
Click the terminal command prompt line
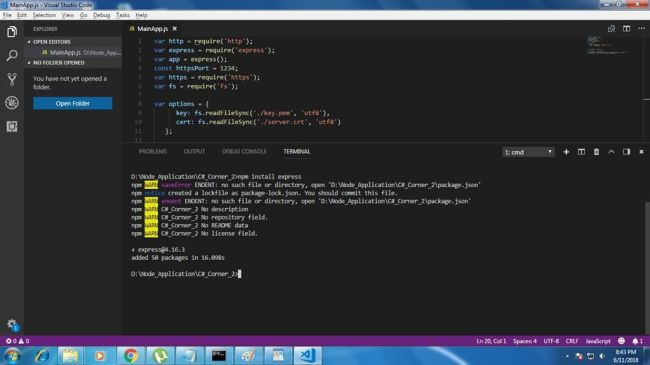click(x=186, y=274)
